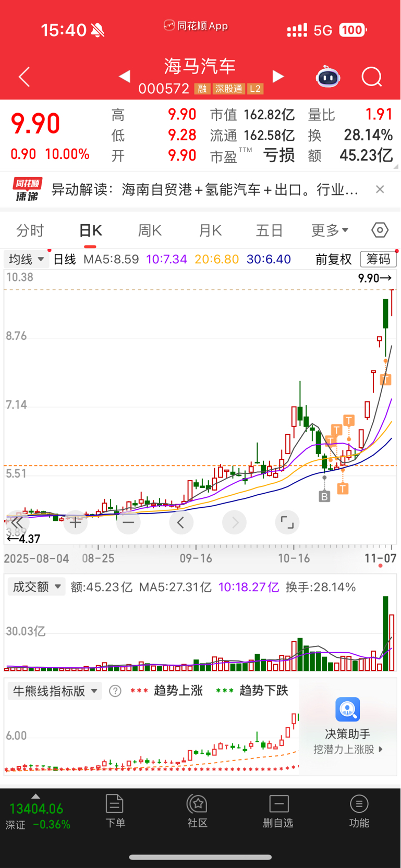
Task: Expand chart to fullscreen
Action: [287, 522]
